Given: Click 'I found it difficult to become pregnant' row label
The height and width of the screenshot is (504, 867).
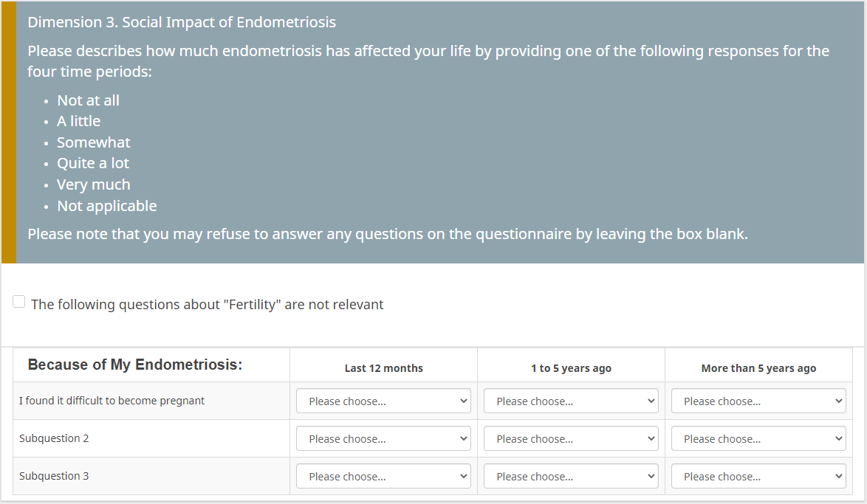Looking at the screenshot, I should [x=112, y=401].
